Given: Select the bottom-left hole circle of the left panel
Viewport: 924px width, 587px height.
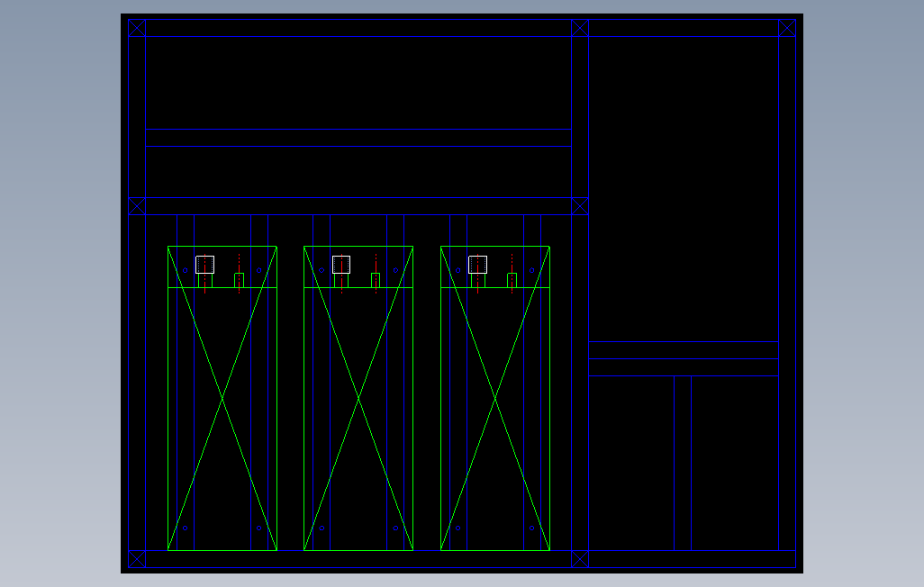Looking at the screenshot, I should (185, 528).
